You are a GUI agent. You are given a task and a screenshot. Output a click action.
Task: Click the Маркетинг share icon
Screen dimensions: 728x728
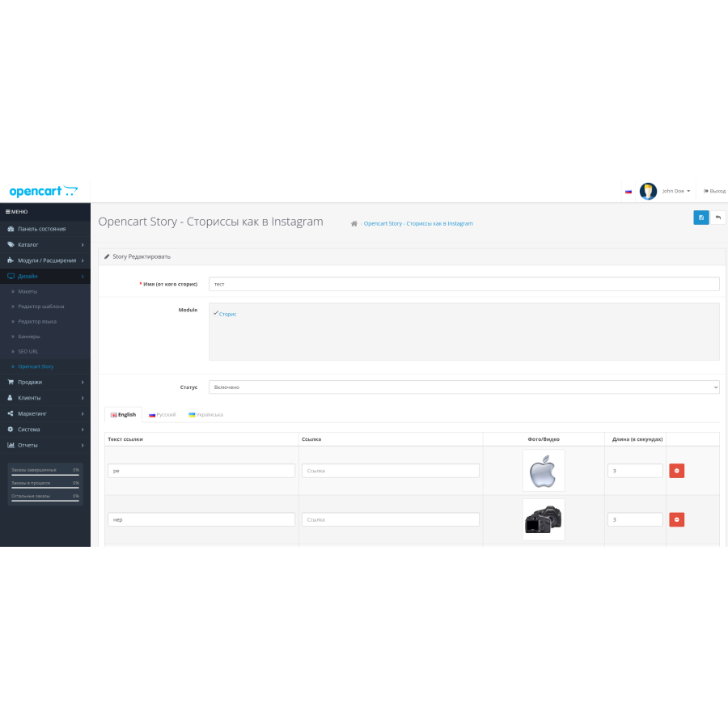[11, 413]
